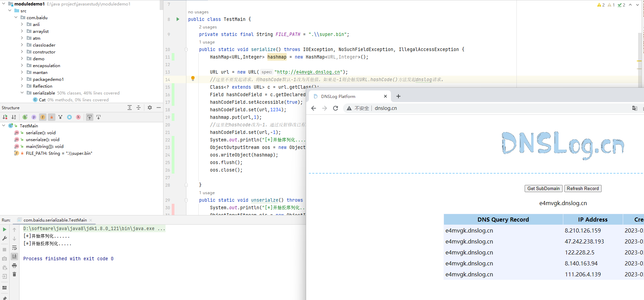Collapse the serializable package

[x=22, y=93]
